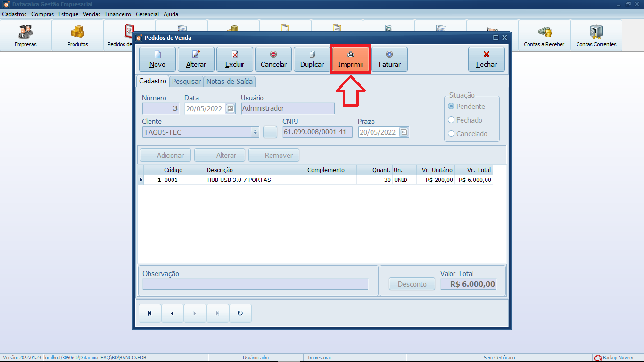Select the Cancelado radio option
644x362 pixels.
[x=451, y=134]
